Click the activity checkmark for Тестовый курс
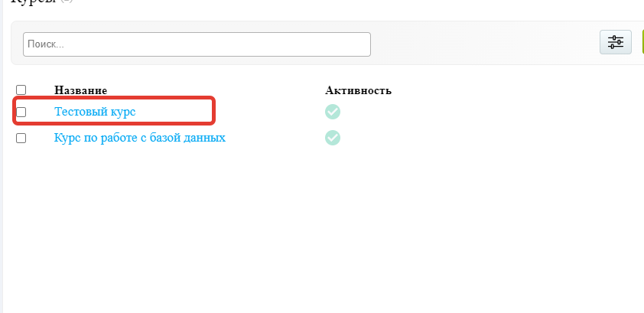This screenshot has height=313, width=644. coord(333,112)
